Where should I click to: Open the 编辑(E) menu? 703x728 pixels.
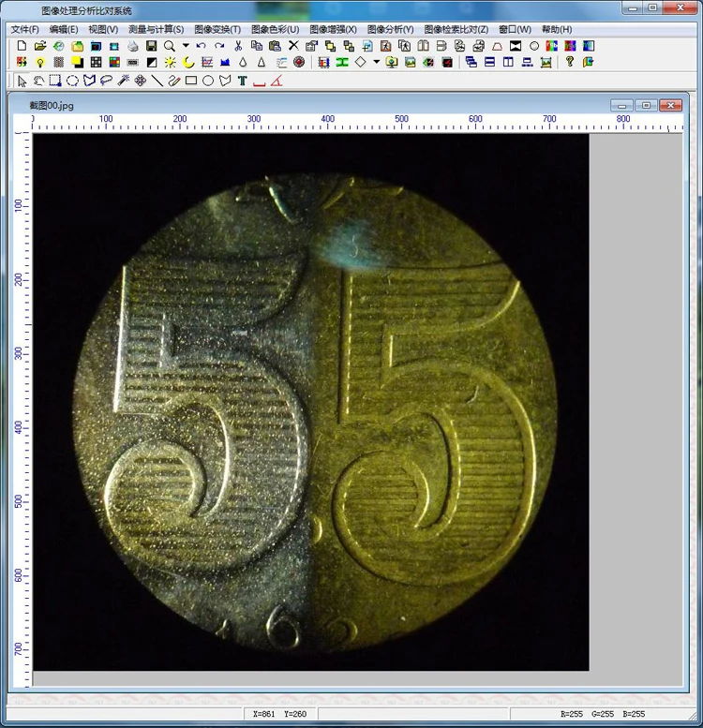click(x=64, y=30)
